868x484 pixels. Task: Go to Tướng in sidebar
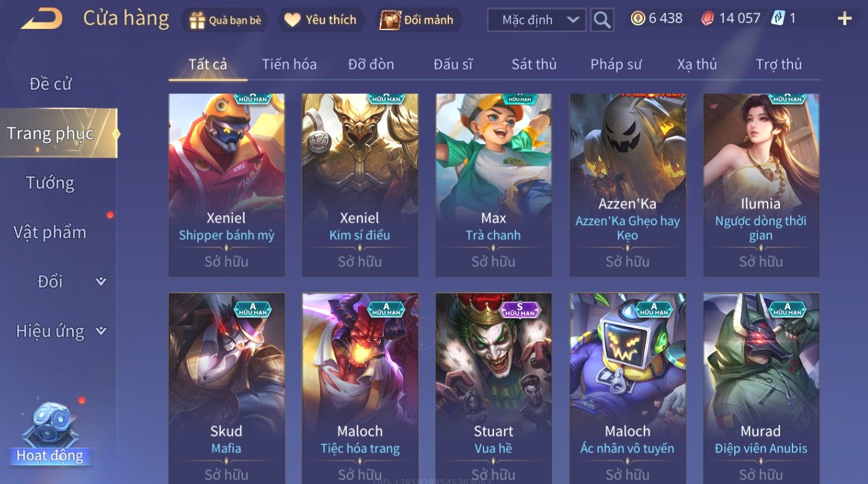tap(50, 183)
